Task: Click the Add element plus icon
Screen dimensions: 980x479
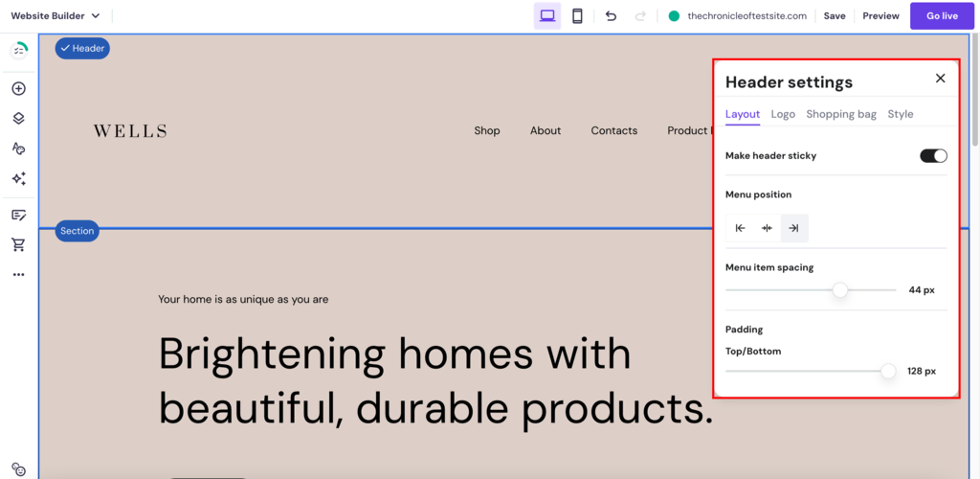Action: (19, 89)
